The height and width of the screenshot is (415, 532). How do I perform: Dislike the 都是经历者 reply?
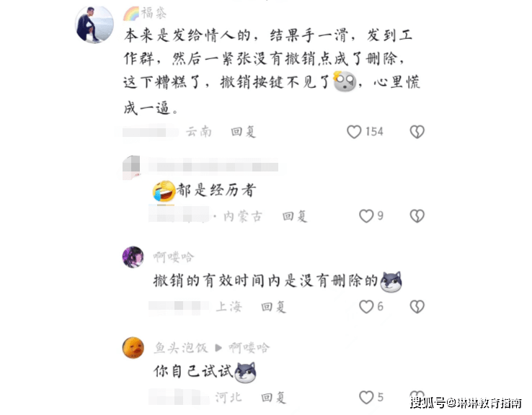pyautogui.click(x=417, y=216)
